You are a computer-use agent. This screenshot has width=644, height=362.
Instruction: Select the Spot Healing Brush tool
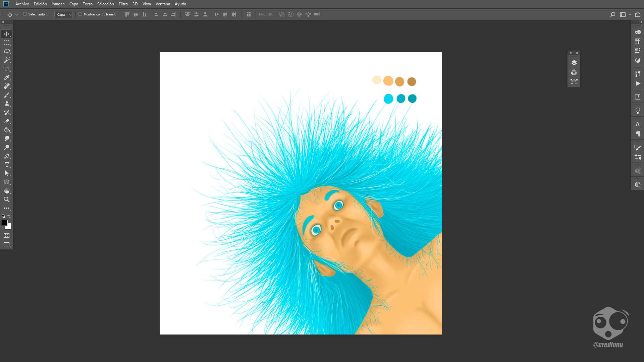pyautogui.click(x=7, y=86)
